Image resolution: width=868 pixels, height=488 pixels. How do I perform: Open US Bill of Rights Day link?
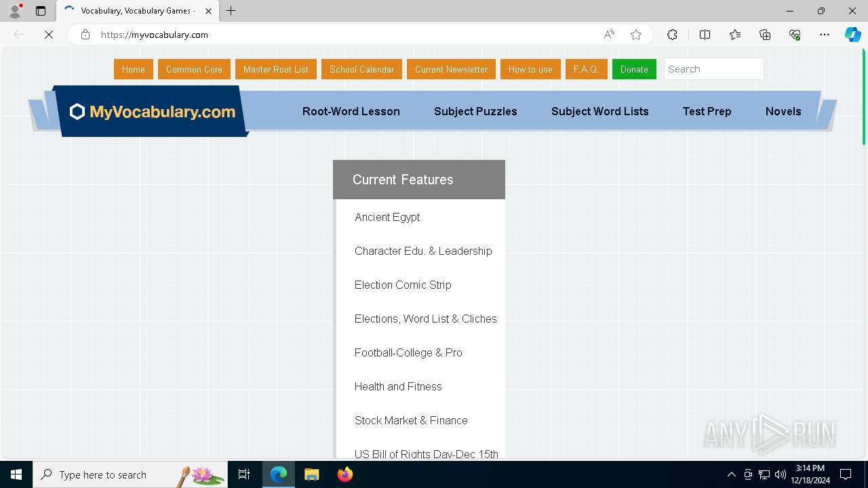click(x=427, y=453)
